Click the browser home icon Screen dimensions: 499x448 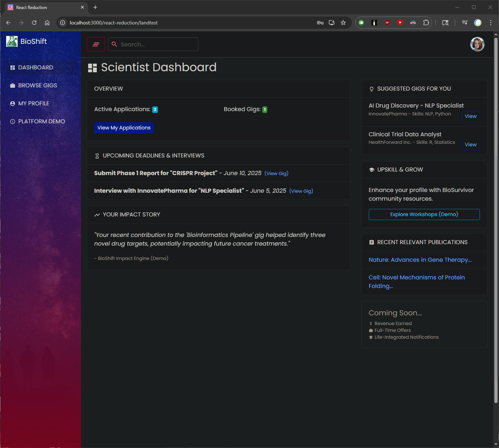(x=47, y=23)
